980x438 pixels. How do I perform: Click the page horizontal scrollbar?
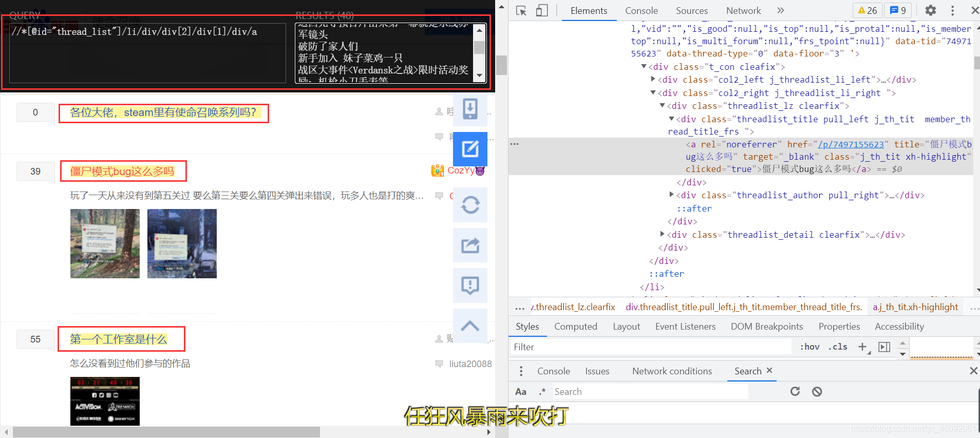pyautogui.click(x=166, y=432)
